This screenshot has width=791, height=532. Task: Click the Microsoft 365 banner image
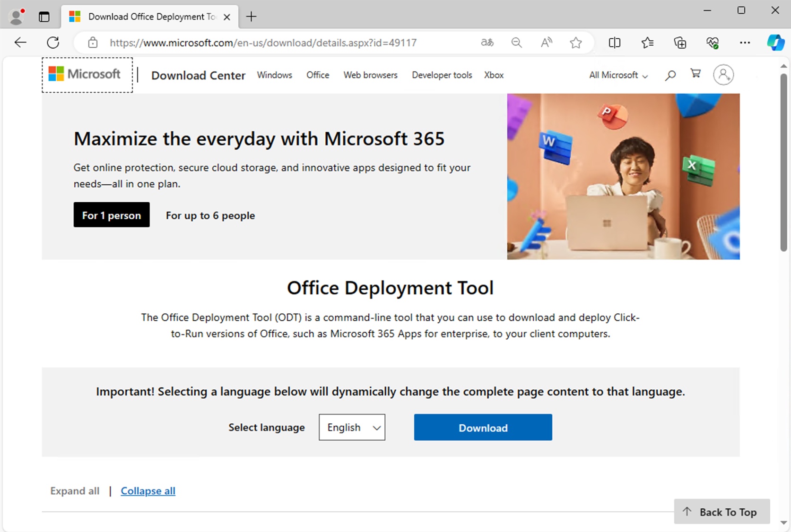pyautogui.click(x=624, y=176)
